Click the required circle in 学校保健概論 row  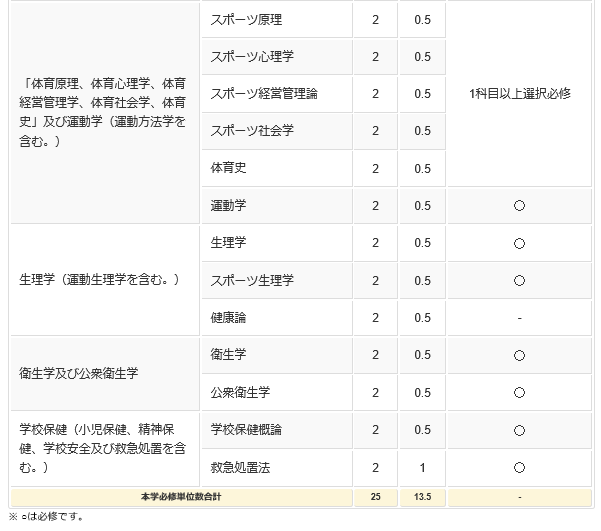[x=519, y=430]
